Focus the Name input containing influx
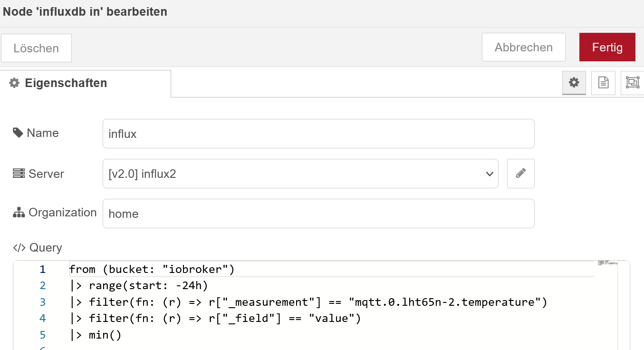This screenshot has width=644, height=350. [318, 134]
